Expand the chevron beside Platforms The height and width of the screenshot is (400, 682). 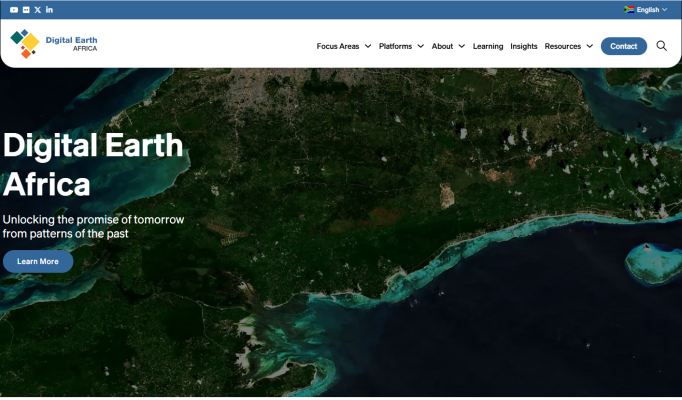pyautogui.click(x=421, y=46)
